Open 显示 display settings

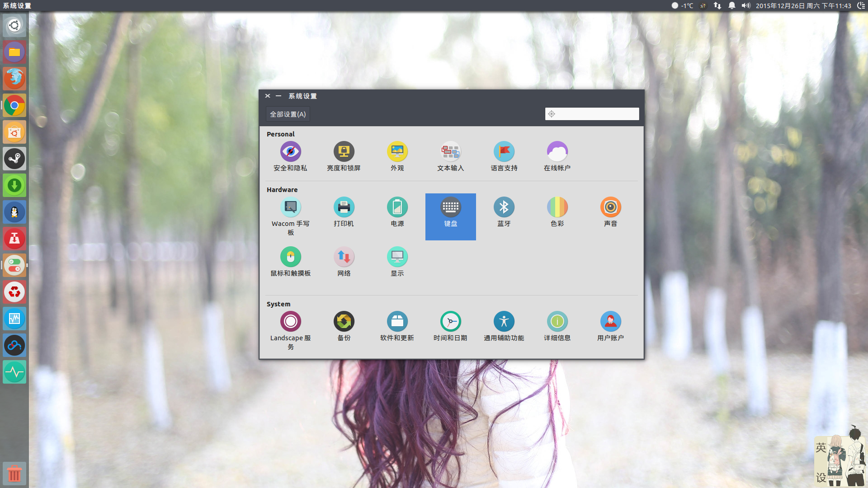(397, 262)
